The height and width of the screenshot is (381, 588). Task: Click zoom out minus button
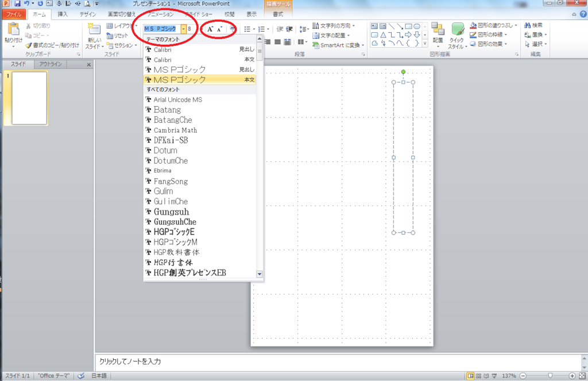[x=523, y=375]
